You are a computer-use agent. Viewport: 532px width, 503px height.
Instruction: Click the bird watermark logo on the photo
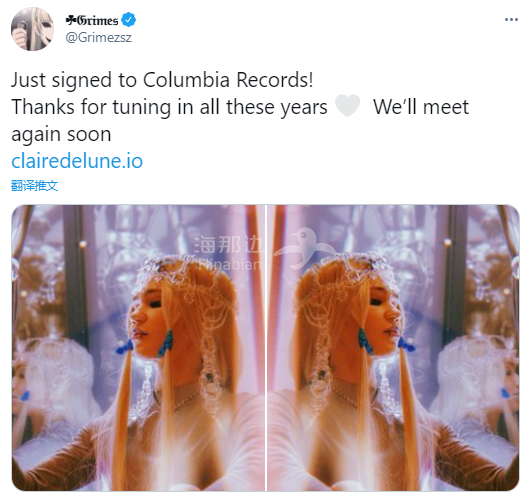[x=305, y=249]
